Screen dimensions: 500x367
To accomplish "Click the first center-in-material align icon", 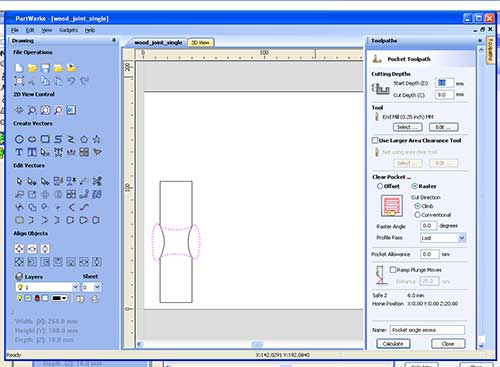I will 19,249.
